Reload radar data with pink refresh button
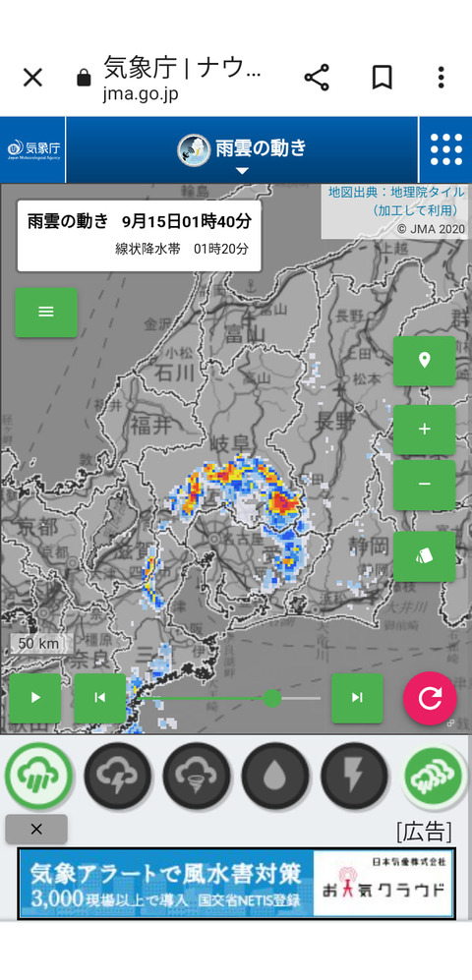472x980 pixels. pos(430,698)
